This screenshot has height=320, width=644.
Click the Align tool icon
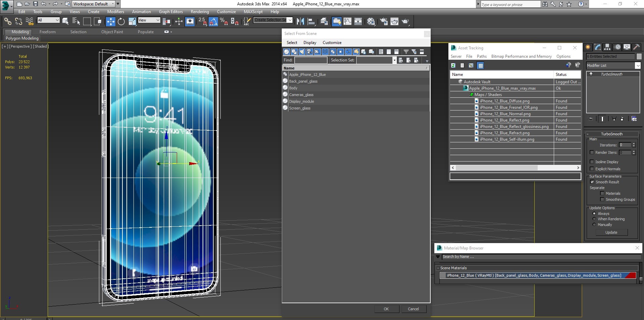pos(311,21)
